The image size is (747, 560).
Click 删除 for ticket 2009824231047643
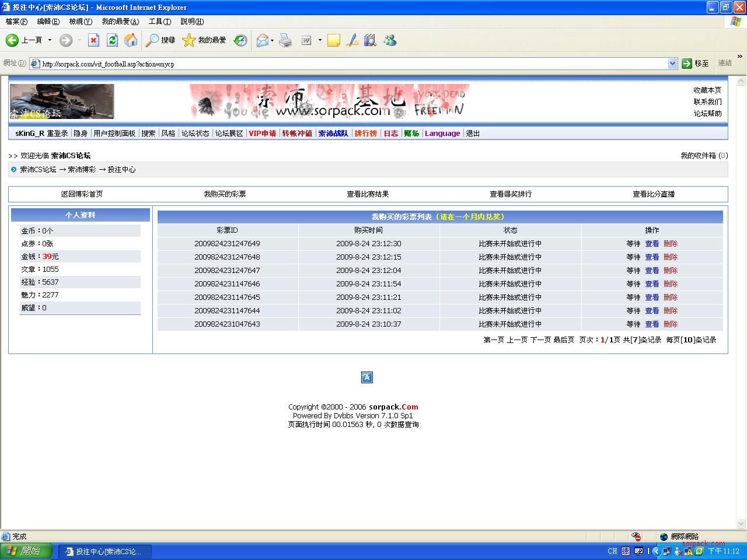(671, 324)
